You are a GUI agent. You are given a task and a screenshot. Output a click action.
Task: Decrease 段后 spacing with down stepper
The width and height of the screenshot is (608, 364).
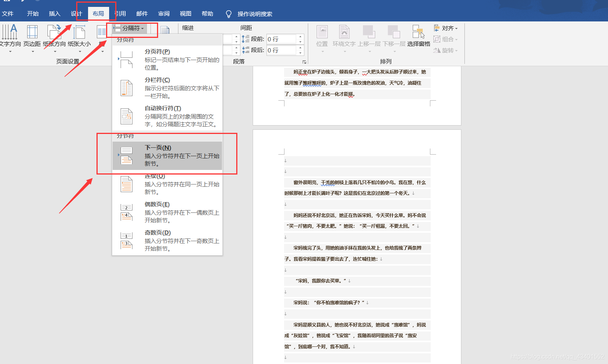(301, 53)
